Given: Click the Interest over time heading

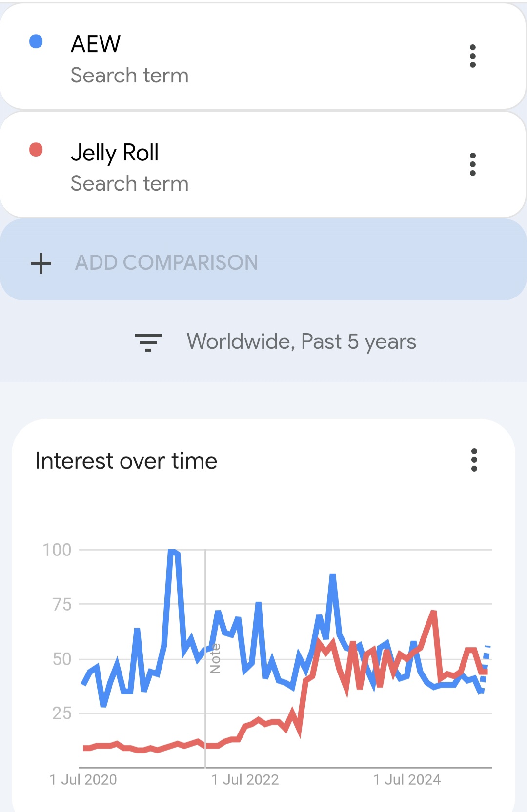Looking at the screenshot, I should click(x=126, y=461).
